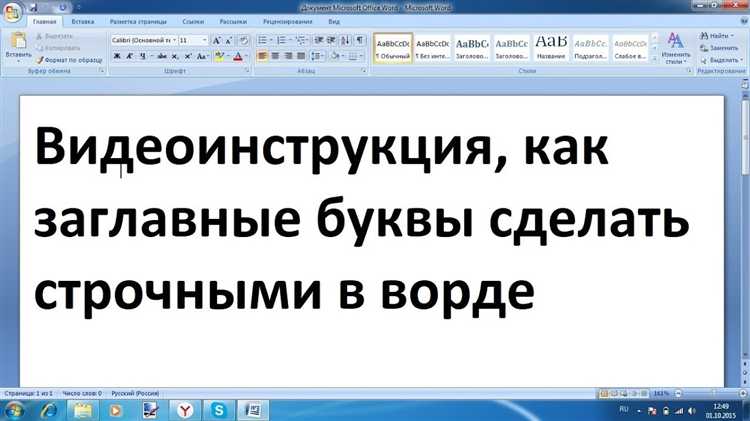Toggle the show paragraph marks ¶ button
This screenshot has height=421, width=750.
pyautogui.click(x=360, y=40)
